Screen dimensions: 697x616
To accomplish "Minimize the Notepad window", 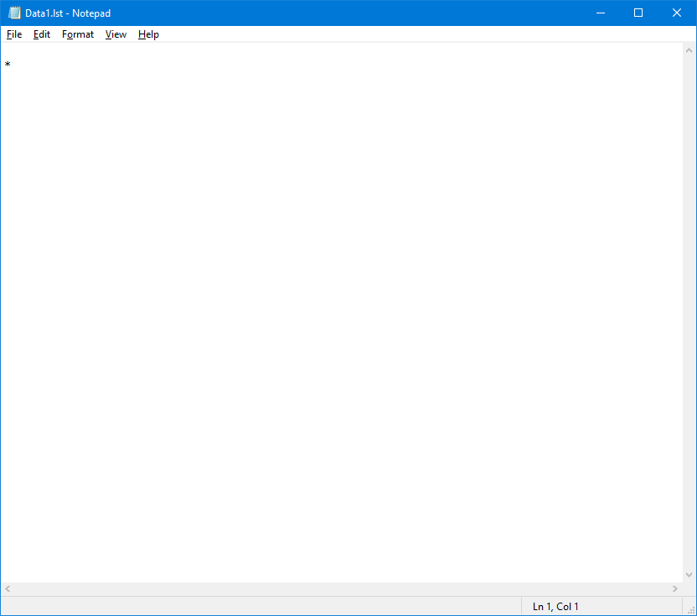I will (600, 13).
